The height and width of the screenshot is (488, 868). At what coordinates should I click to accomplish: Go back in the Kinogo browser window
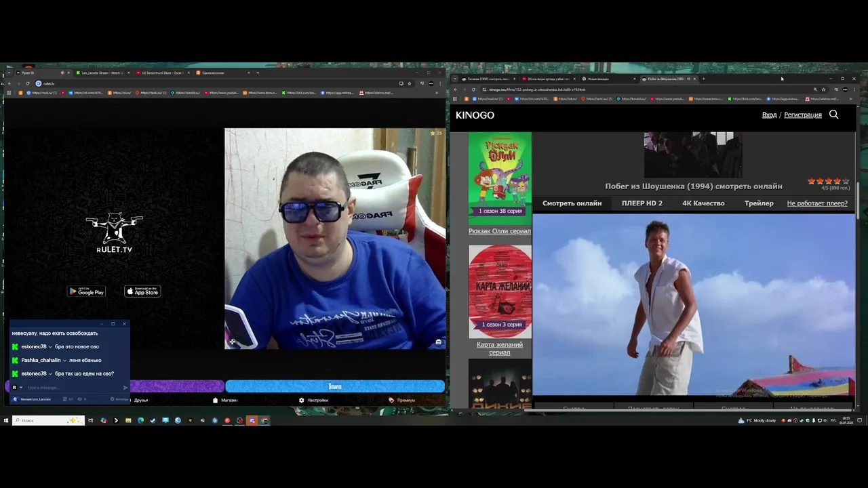455,89
